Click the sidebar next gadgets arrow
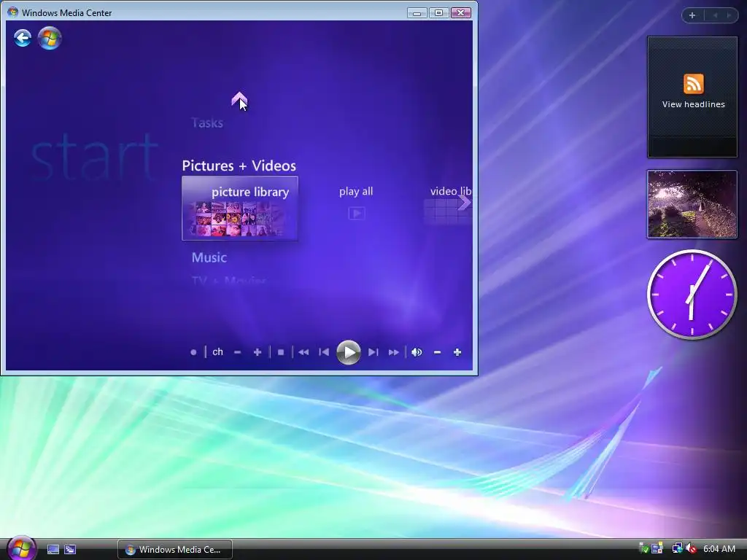The width and height of the screenshot is (747, 560). point(729,15)
